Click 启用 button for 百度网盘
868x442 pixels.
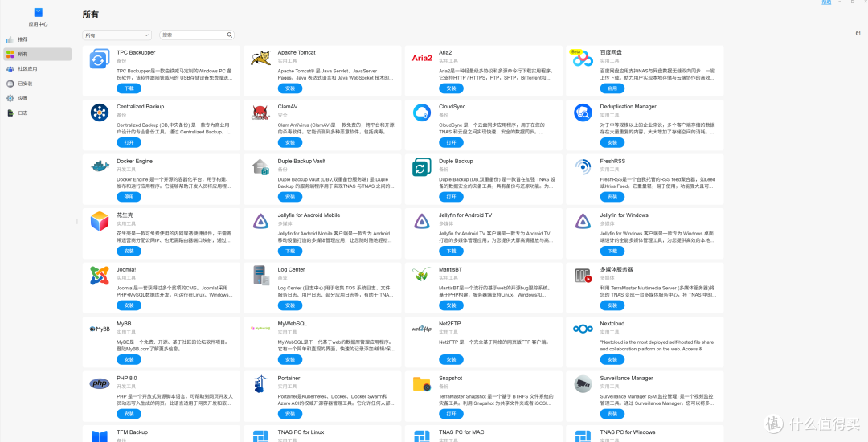click(x=612, y=88)
